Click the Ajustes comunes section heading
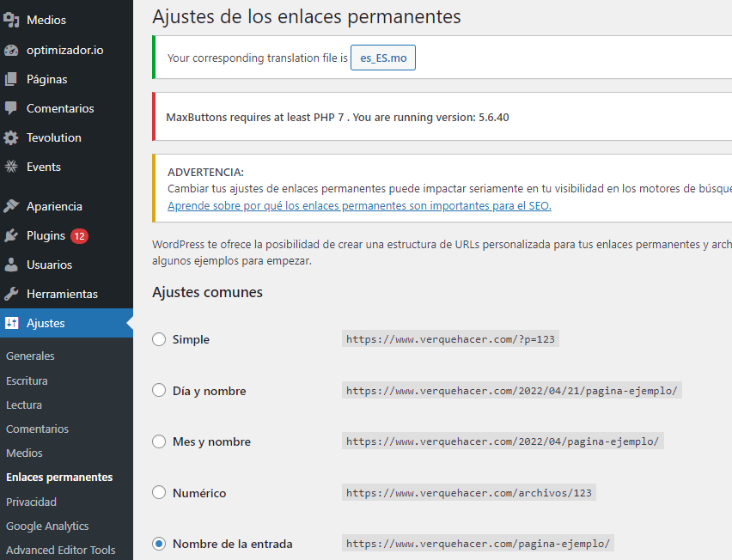 tap(207, 292)
